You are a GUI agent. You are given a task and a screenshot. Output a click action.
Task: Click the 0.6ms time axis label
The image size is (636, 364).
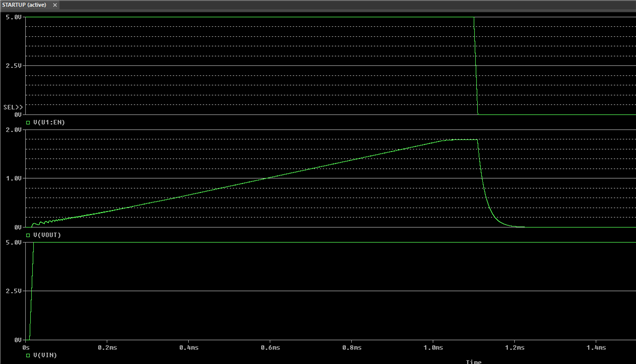(270, 347)
